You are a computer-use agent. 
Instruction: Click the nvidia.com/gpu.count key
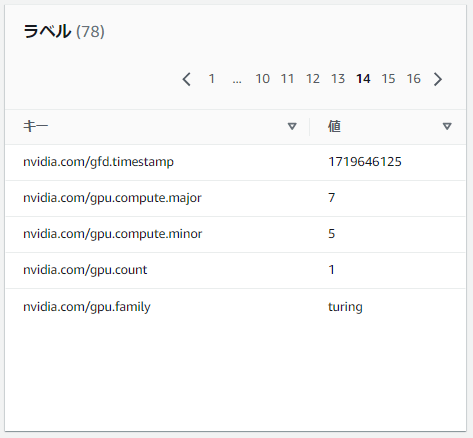pyautogui.click(x=85, y=270)
